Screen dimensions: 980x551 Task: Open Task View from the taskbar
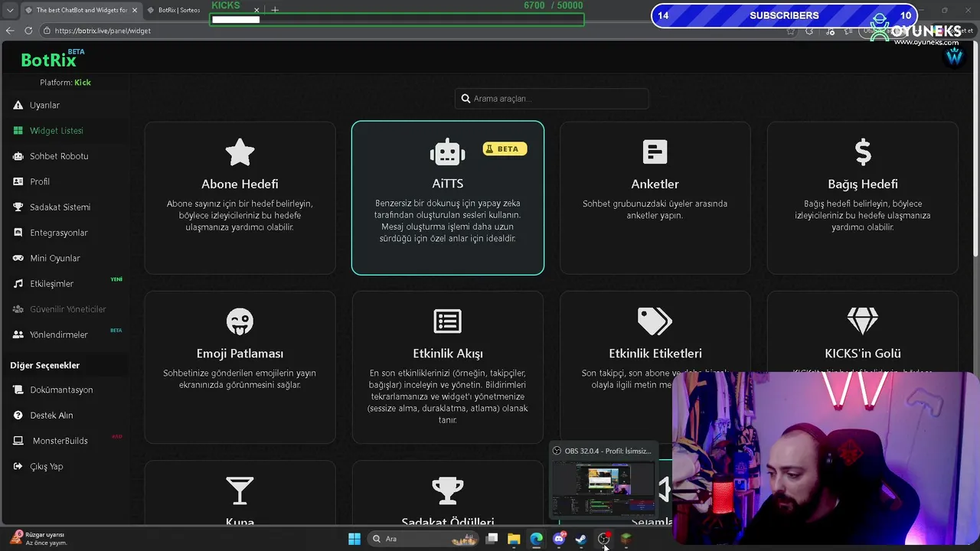tap(492, 539)
